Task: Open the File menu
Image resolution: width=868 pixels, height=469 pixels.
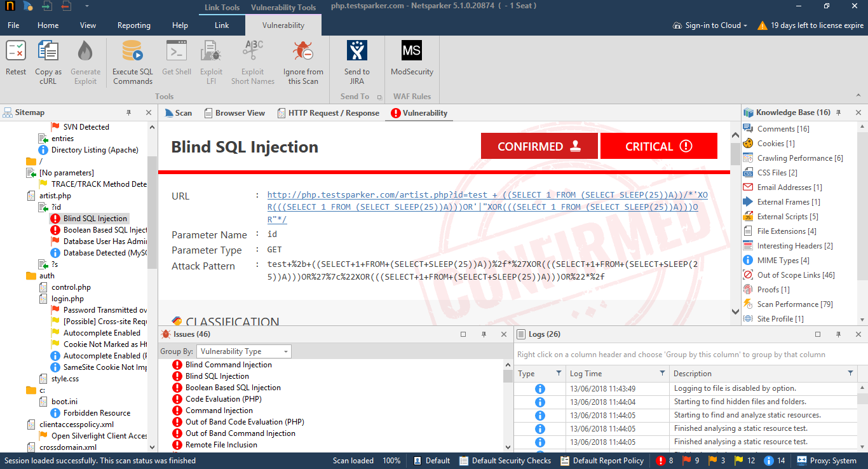Action: [13, 25]
